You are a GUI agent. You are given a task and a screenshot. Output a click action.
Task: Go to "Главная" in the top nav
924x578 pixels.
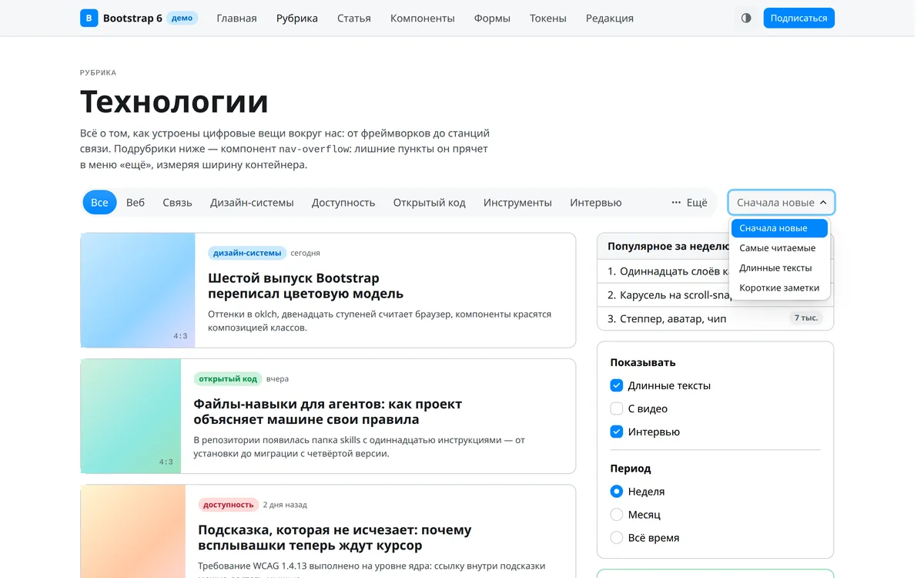tap(236, 18)
